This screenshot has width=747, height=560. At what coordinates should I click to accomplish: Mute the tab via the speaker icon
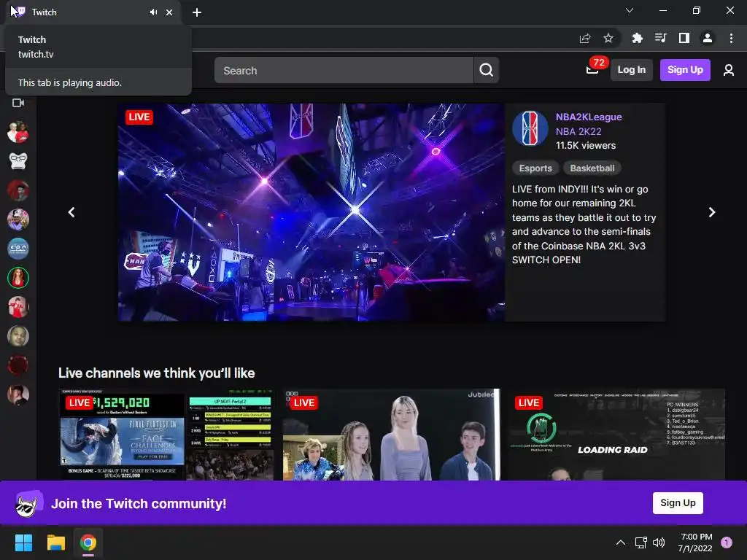[x=153, y=12]
